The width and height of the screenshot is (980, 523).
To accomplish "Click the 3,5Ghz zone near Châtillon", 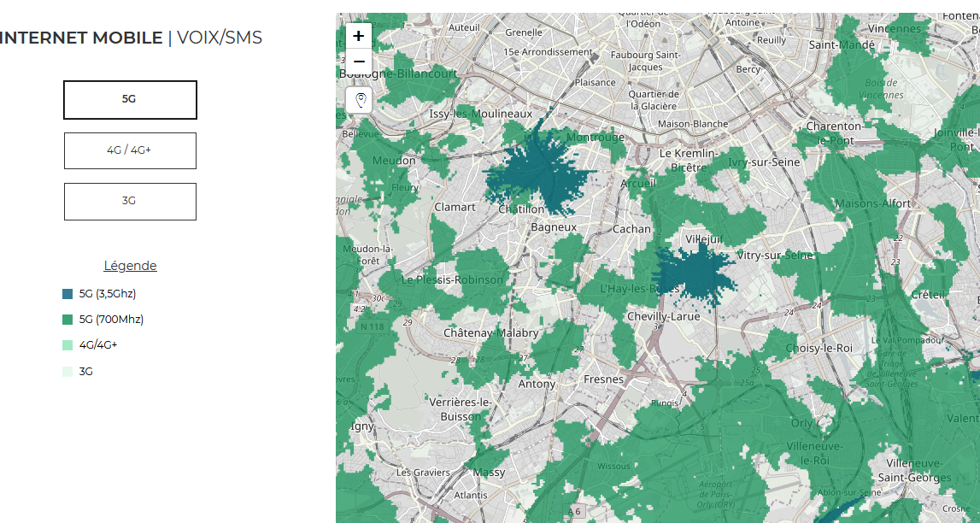I will pos(537,172).
